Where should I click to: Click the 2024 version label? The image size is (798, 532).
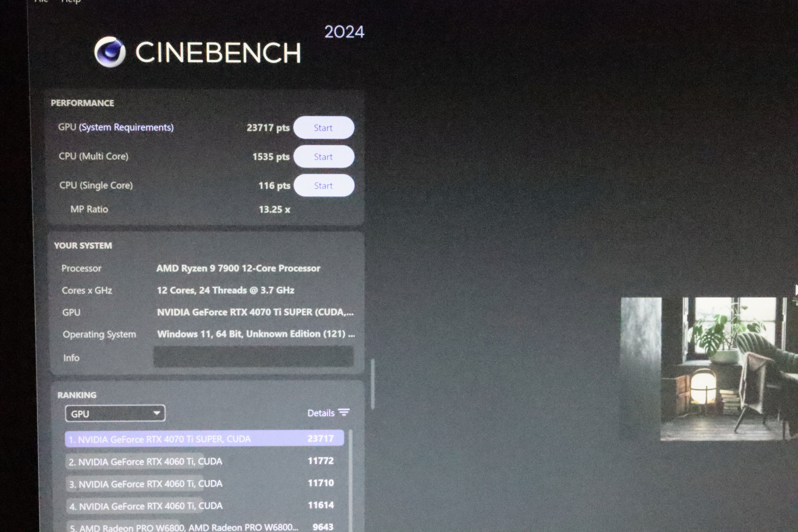coord(344,32)
